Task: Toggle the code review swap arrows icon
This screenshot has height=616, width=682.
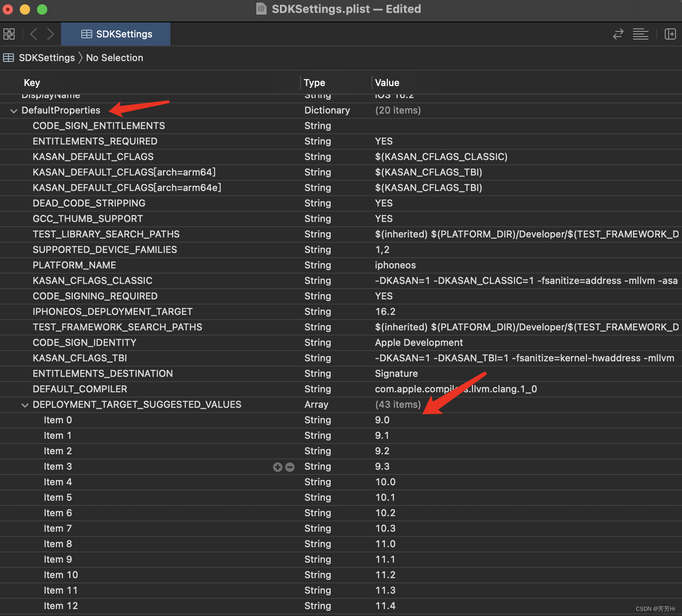Action: [618, 34]
